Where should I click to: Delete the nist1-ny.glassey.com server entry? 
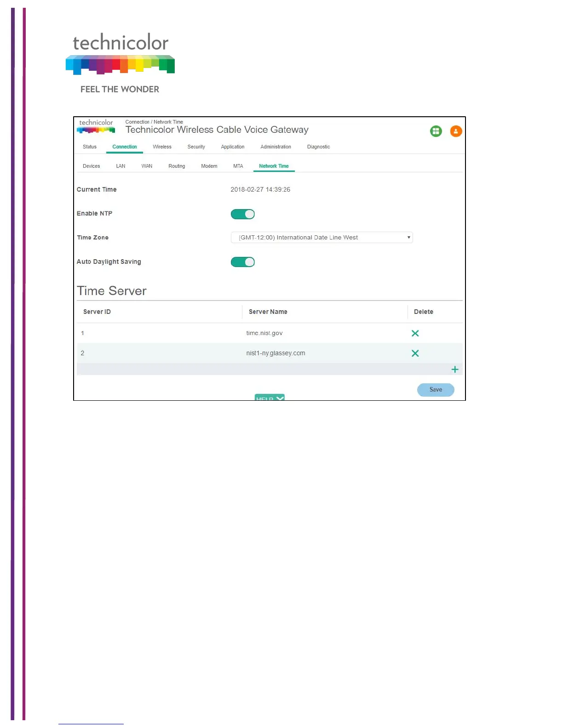click(x=415, y=353)
